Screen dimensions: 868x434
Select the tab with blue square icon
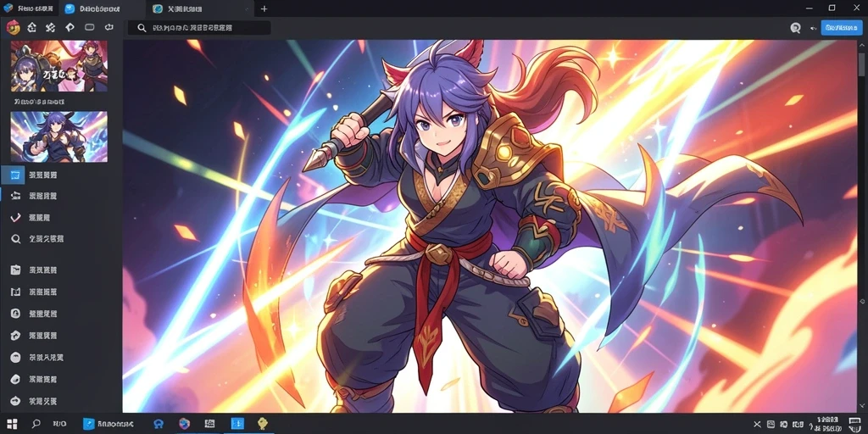coord(103,8)
